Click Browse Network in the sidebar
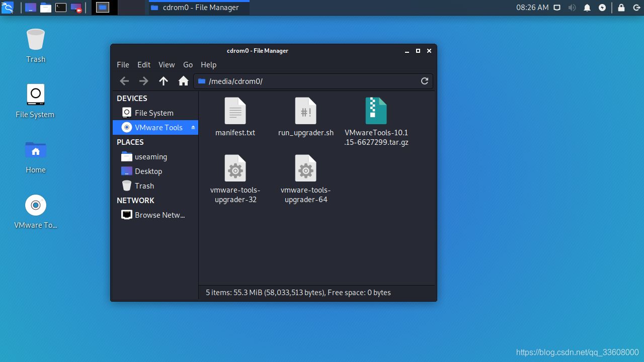This screenshot has height=362, width=644. 155,215
